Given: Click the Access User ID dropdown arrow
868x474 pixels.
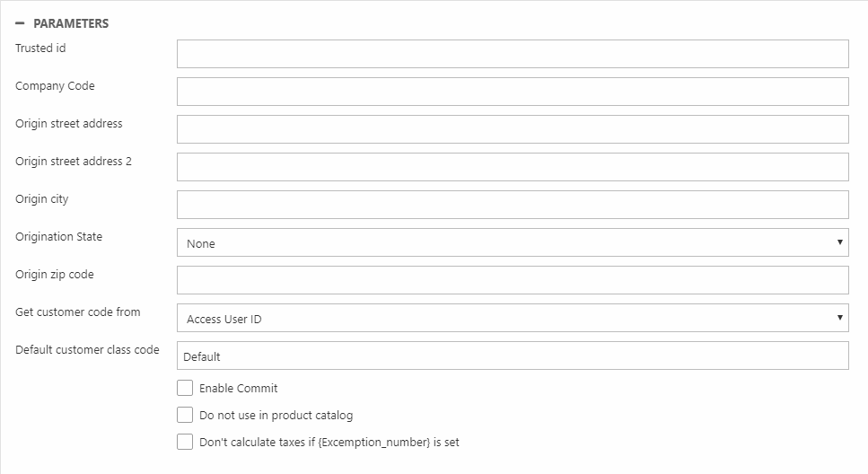Looking at the screenshot, I should (839, 318).
